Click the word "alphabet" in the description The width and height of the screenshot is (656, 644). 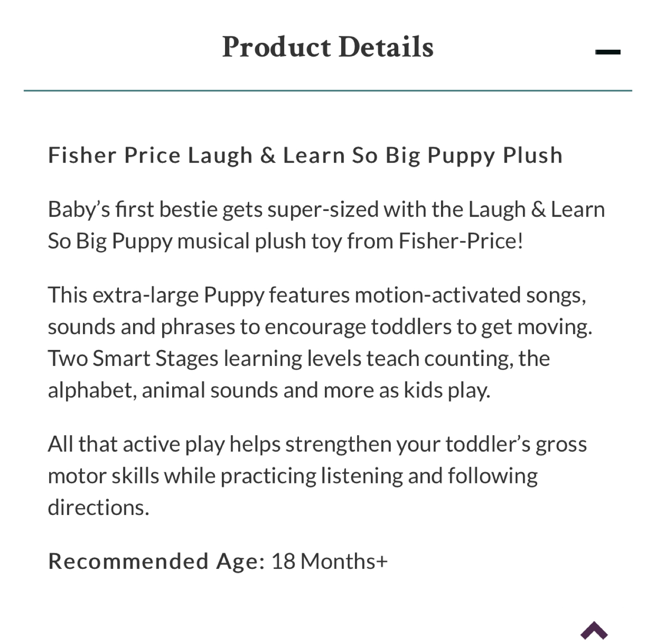click(x=90, y=390)
